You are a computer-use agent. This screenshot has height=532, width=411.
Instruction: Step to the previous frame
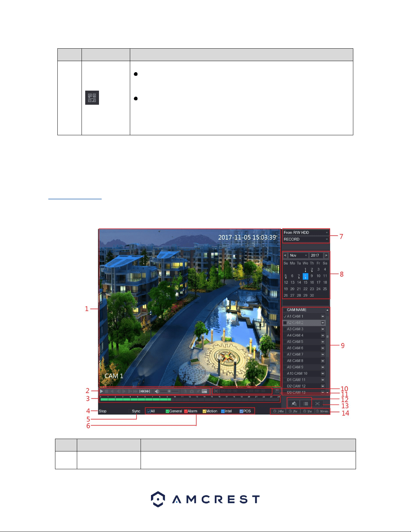(118, 391)
